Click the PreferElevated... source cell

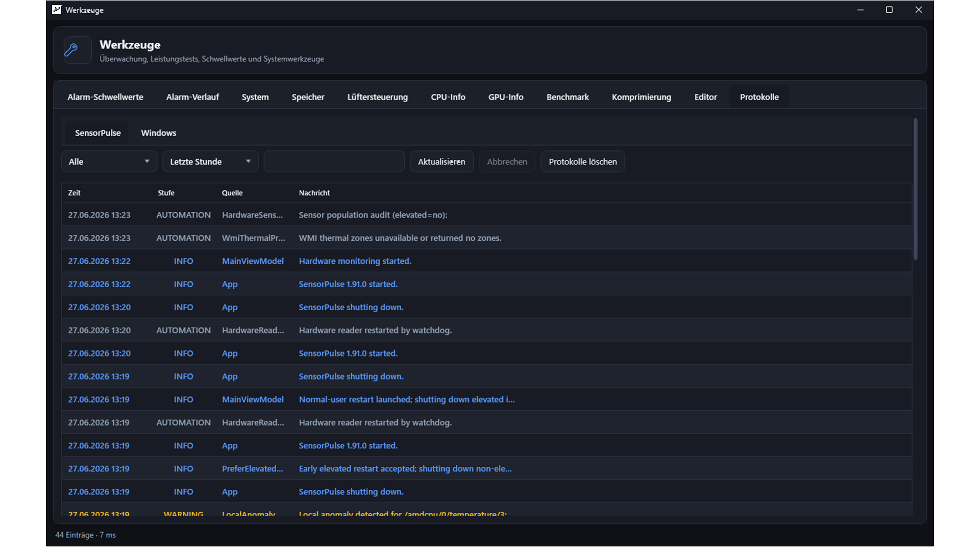tap(253, 468)
